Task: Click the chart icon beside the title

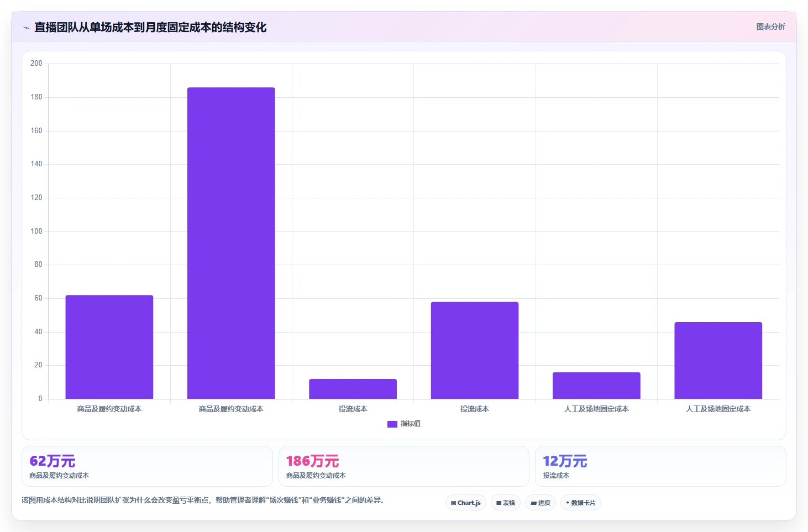Action: tap(26, 28)
